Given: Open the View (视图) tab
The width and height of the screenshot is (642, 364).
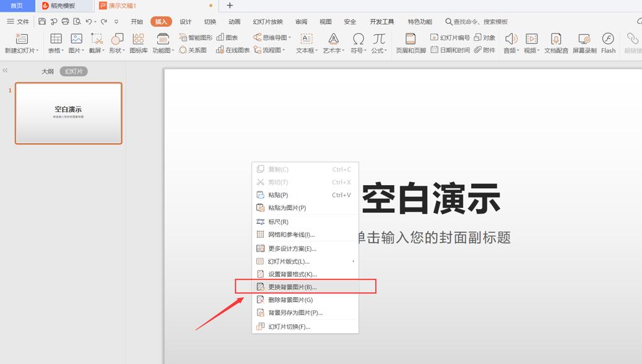Looking at the screenshot, I should tap(326, 22).
